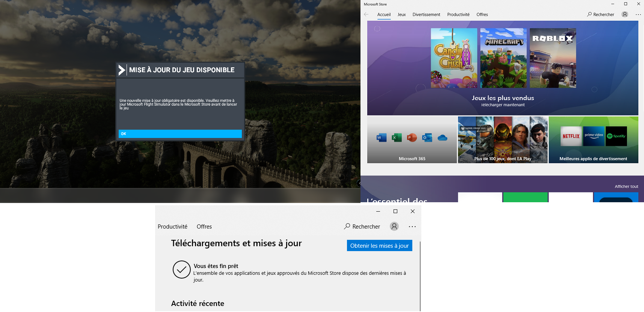Open three-dot menu in Store home window
This screenshot has height=312, width=644.
[638, 15]
